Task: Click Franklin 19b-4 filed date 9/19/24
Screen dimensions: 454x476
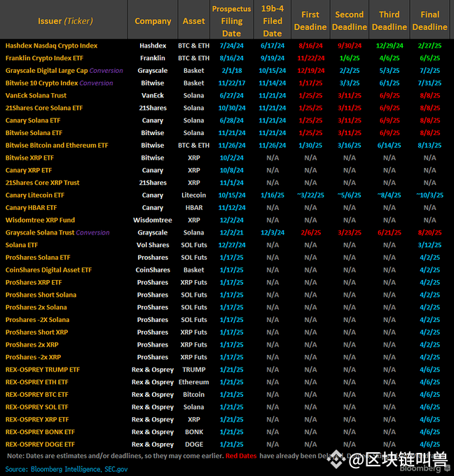Action: pyautogui.click(x=273, y=58)
